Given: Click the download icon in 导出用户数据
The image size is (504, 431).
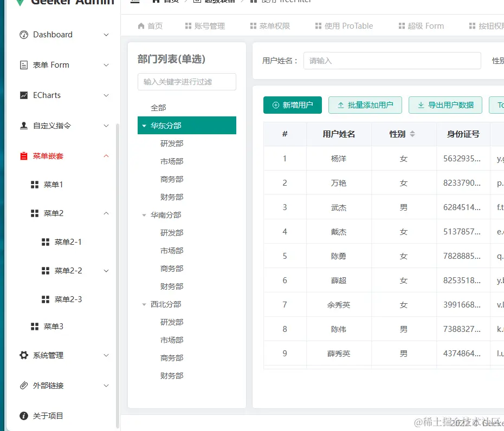Looking at the screenshot, I should (421, 105).
